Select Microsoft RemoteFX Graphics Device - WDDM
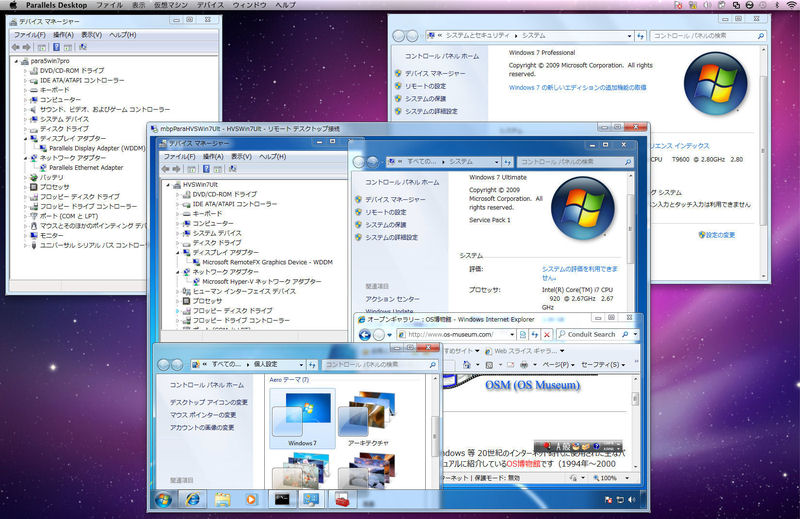Viewport: 800px width, 519px height. 267,262
